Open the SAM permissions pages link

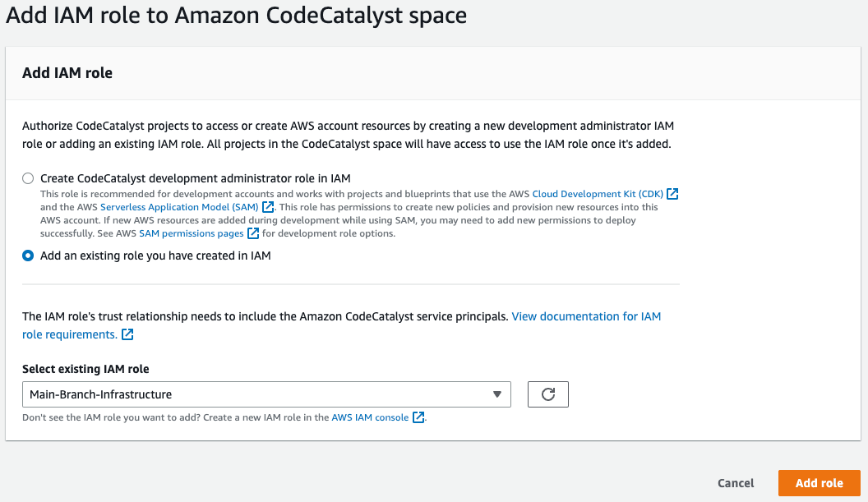192,233
